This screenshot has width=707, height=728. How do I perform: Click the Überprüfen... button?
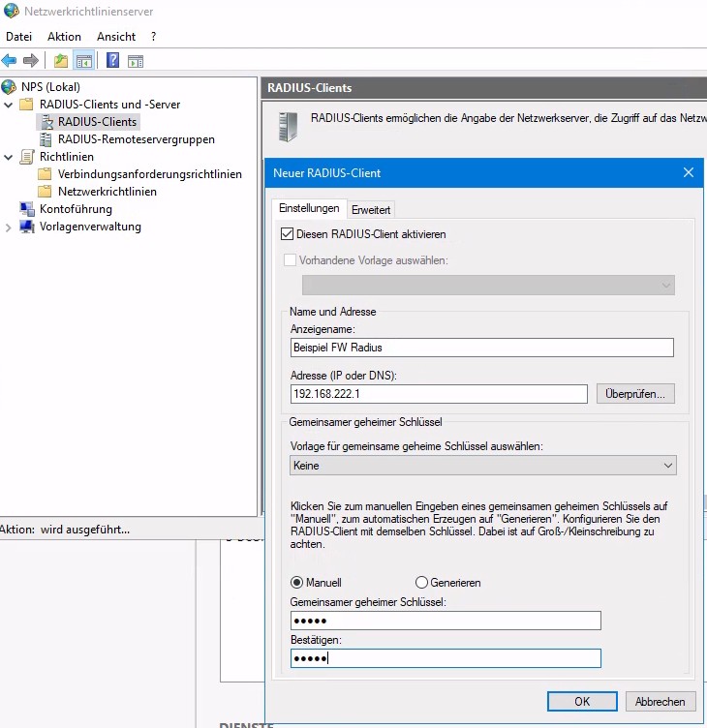coord(635,394)
